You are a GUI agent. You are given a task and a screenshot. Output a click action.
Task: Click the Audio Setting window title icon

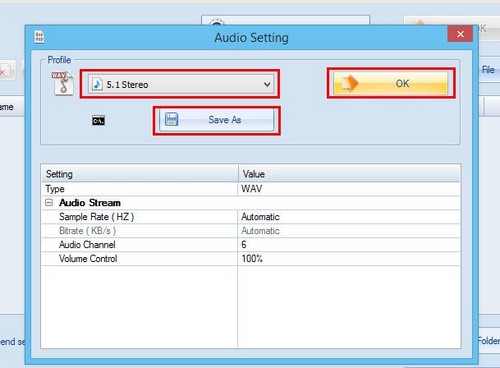[x=39, y=37]
